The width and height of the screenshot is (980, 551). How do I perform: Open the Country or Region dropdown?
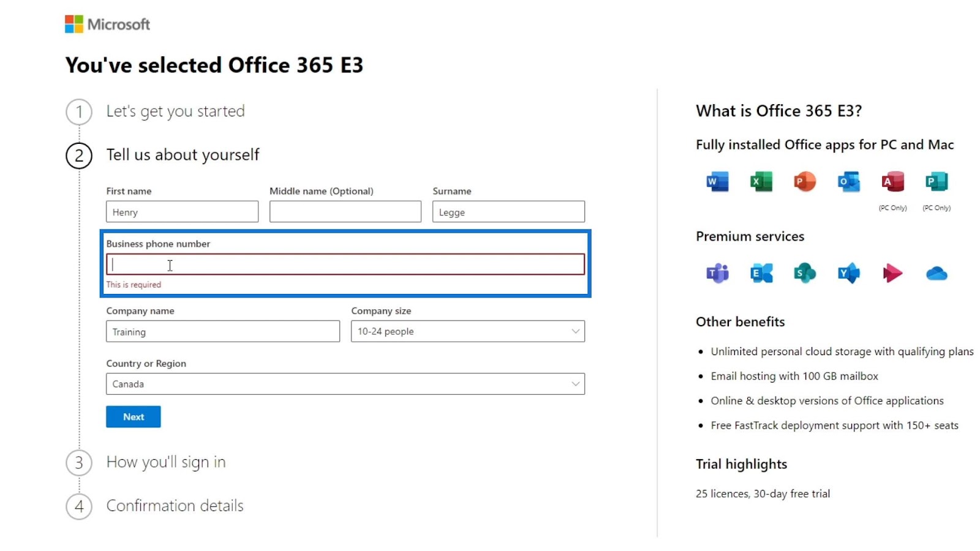[345, 384]
